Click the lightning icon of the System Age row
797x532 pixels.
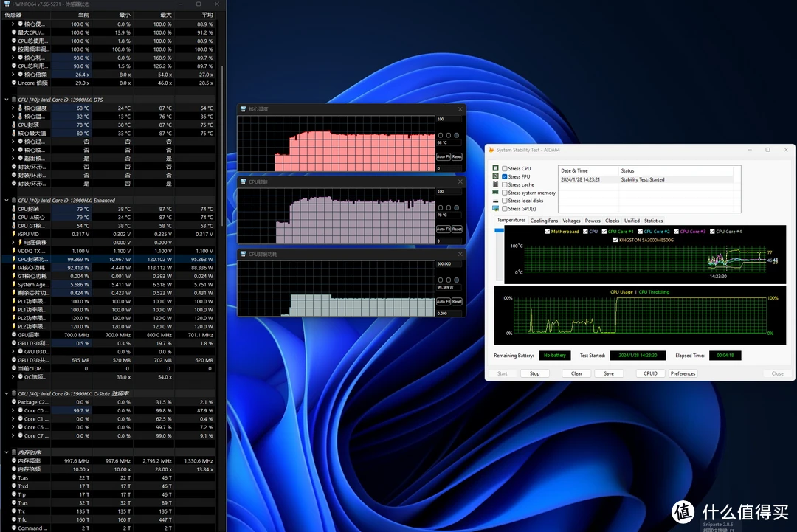point(14,285)
